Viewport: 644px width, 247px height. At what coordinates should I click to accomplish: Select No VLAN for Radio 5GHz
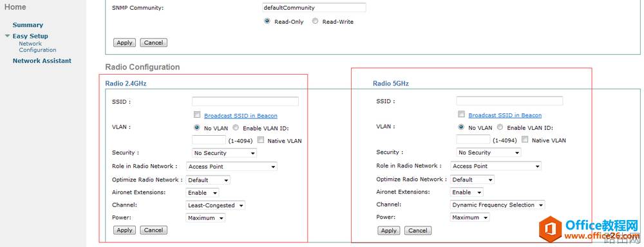pos(461,127)
